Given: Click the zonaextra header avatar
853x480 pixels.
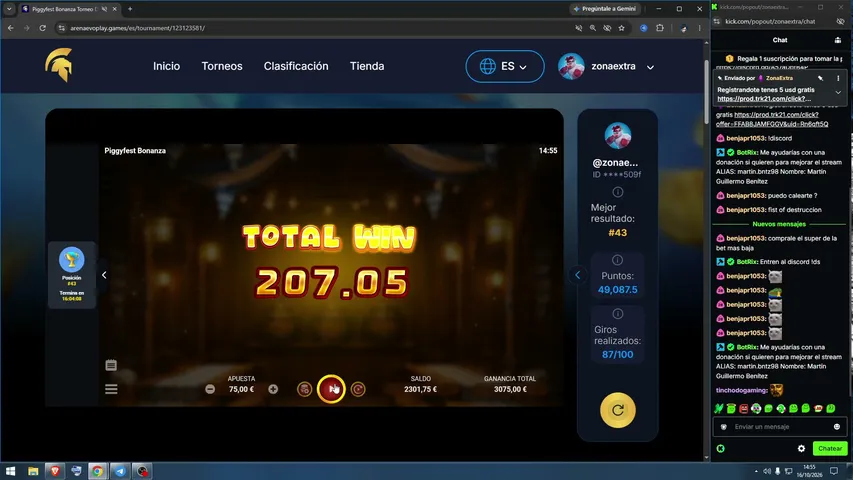Looking at the screenshot, I should 571,66.
